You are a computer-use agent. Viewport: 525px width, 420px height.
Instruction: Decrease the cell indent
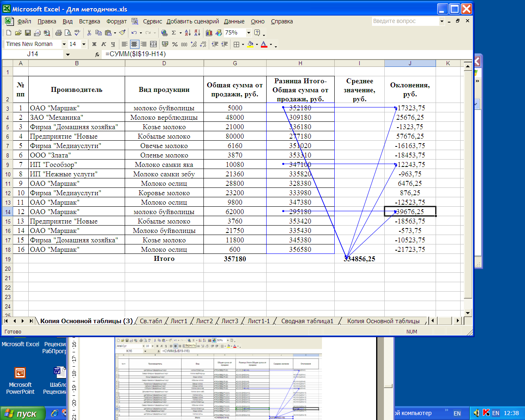pyautogui.click(x=215, y=44)
